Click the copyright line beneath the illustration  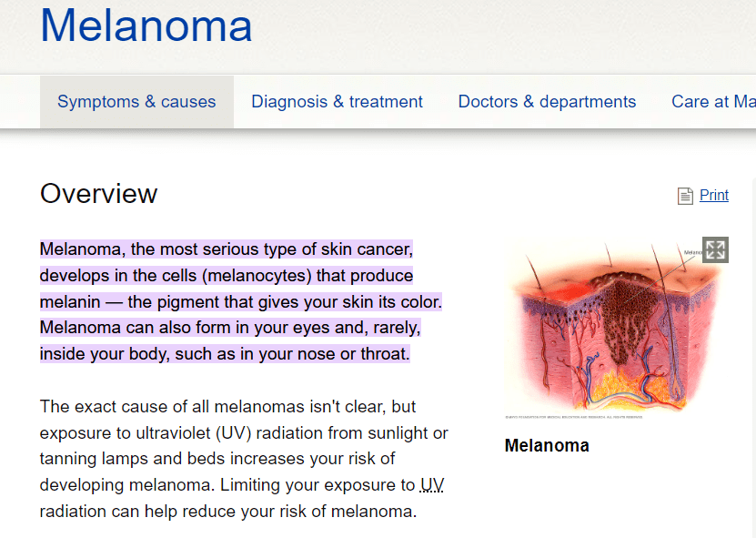pyautogui.click(x=573, y=418)
